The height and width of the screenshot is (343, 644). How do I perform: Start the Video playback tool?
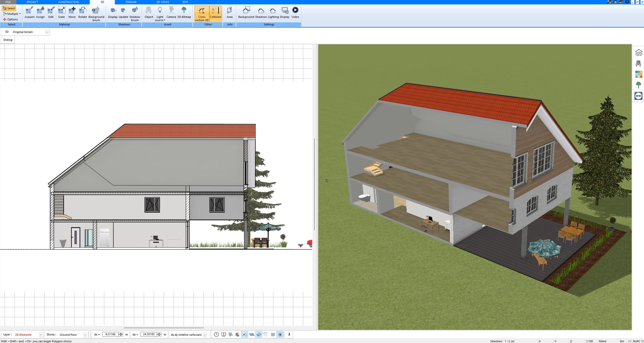point(295,13)
